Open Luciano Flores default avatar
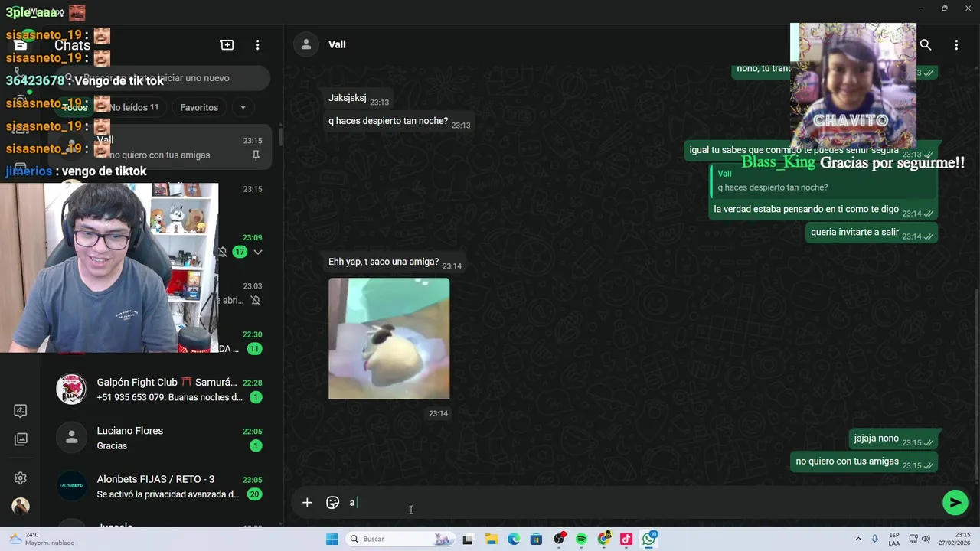The image size is (980, 551). point(71,438)
